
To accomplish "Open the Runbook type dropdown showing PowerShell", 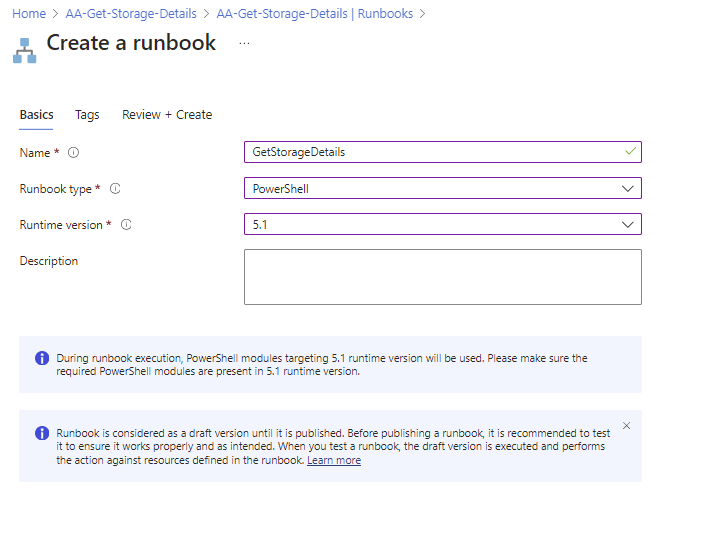I will click(443, 188).
